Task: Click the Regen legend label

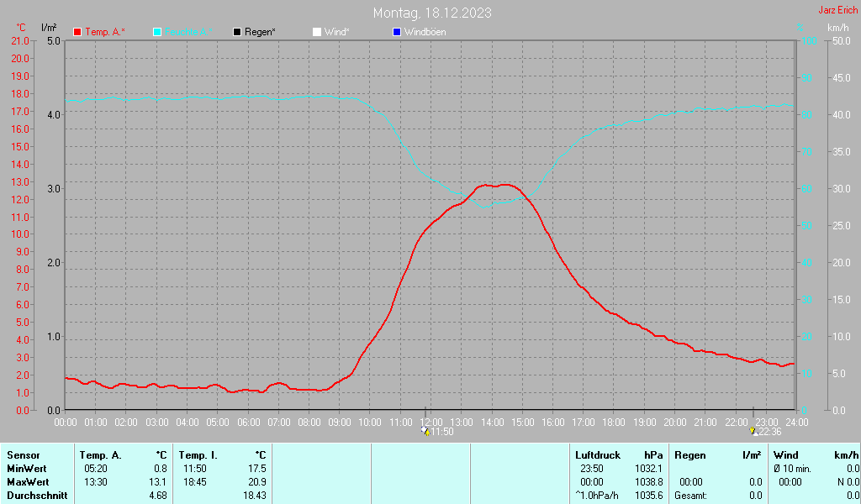Action: coord(261,32)
